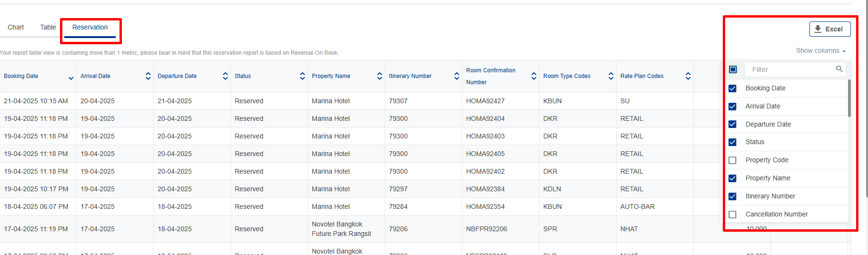
Task: Toggle the select-all columns checkbox
Action: [733, 69]
